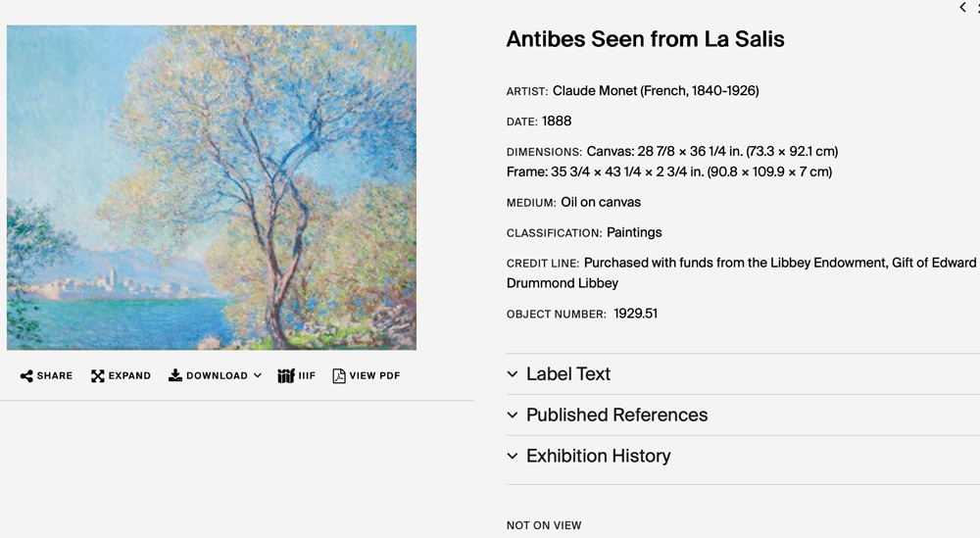Click the expand arrows icon

tap(97, 376)
